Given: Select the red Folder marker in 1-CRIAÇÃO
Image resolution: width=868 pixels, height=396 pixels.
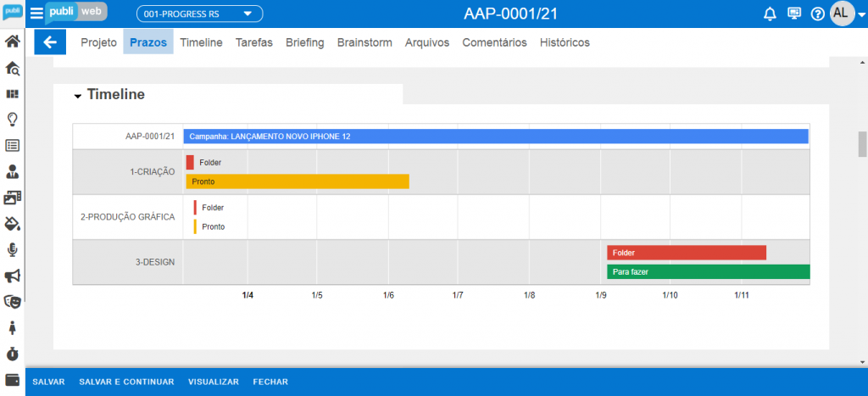Looking at the screenshot, I should [190, 162].
